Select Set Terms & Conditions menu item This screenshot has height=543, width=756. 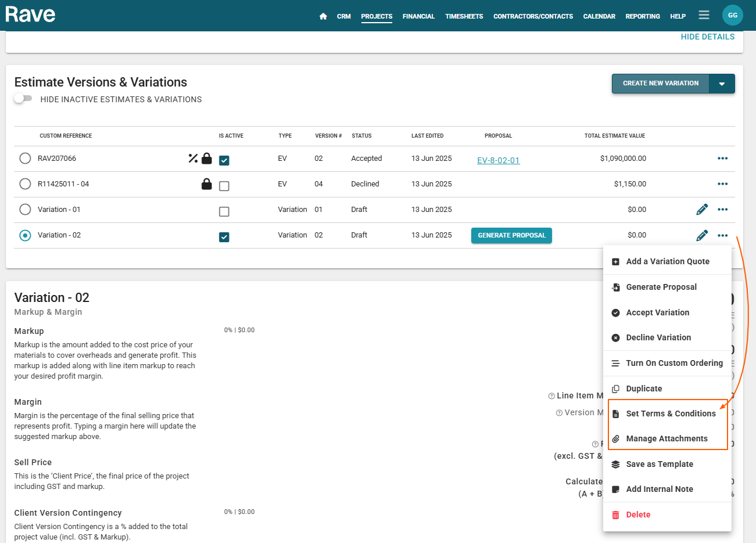(x=670, y=413)
